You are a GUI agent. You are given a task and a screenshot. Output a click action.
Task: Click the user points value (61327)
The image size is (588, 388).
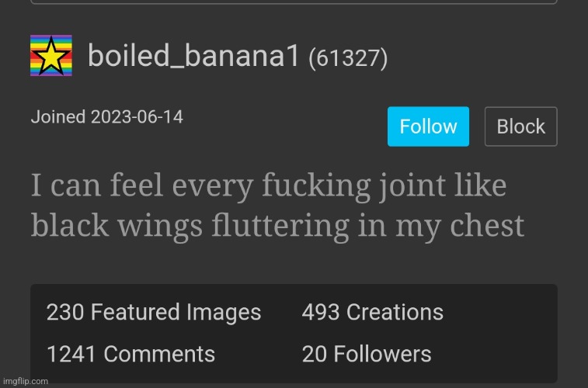coord(348,58)
